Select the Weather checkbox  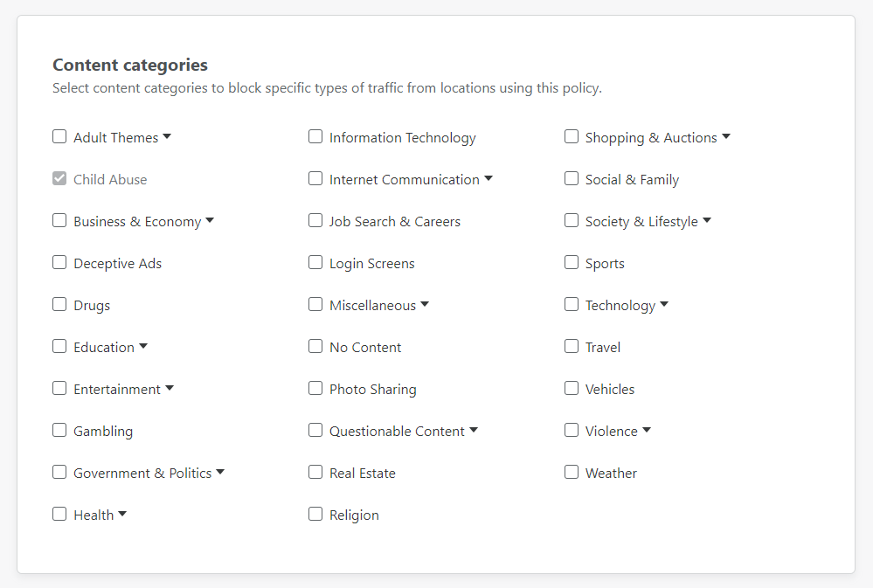tap(572, 472)
